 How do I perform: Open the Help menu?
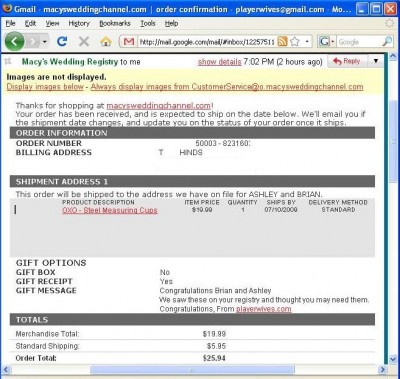[171, 23]
